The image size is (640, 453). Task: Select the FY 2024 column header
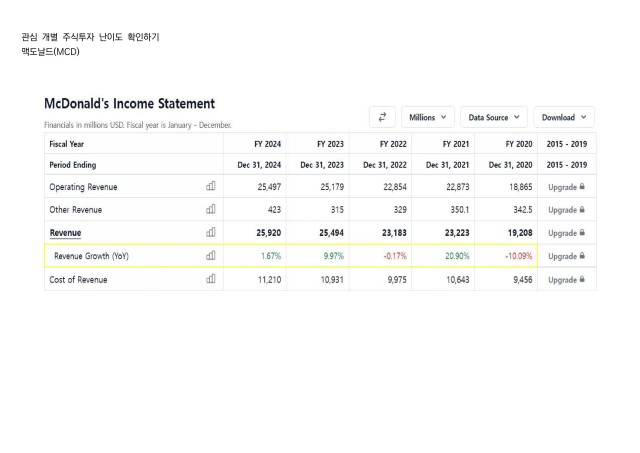tap(267, 144)
